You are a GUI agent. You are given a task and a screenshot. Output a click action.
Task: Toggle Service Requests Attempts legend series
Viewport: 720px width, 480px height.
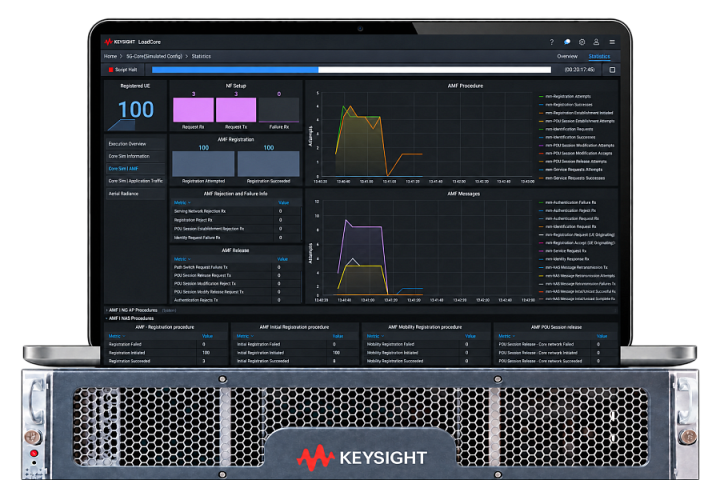[571, 169]
